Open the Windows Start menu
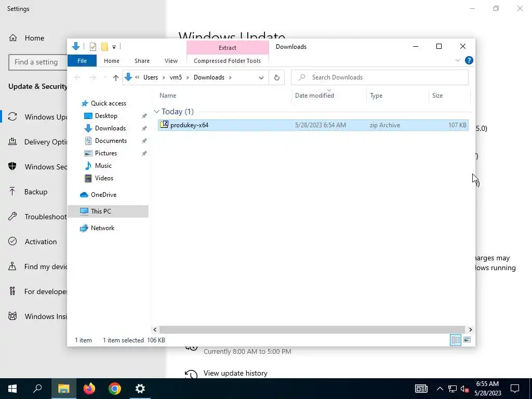 point(12,389)
